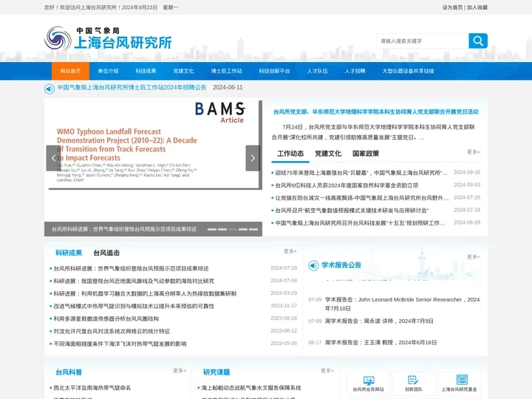Click the search keyword input field
This screenshot has height=399, width=532.
point(423,41)
